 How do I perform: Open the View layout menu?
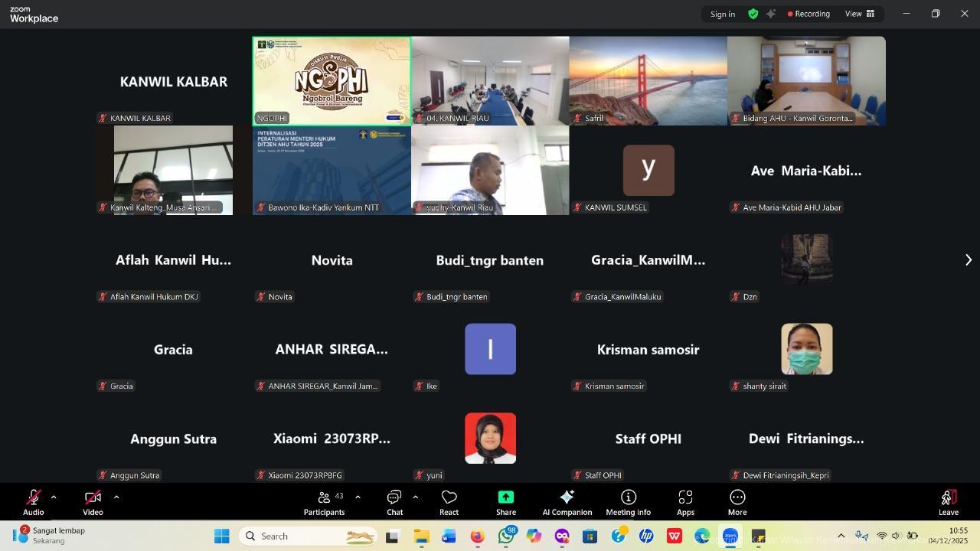[x=859, y=14]
